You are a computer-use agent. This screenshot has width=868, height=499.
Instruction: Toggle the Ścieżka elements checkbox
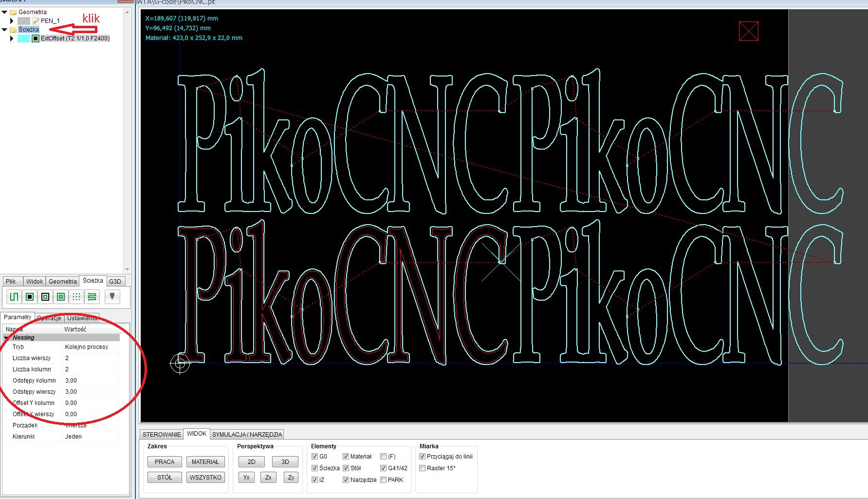click(x=314, y=468)
